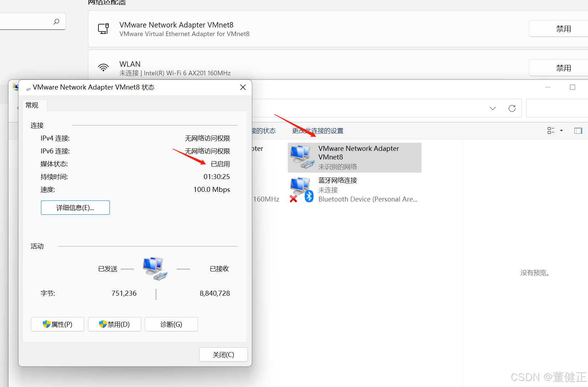Change view layout icon in Network Connections
The image size is (588, 387).
pos(551,131)
